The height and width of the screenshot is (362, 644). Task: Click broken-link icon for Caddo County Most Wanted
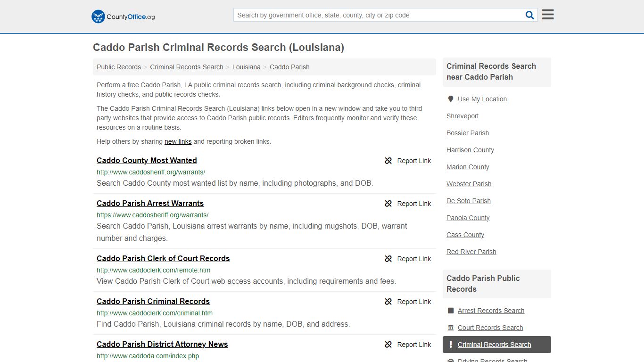[388, 161]
